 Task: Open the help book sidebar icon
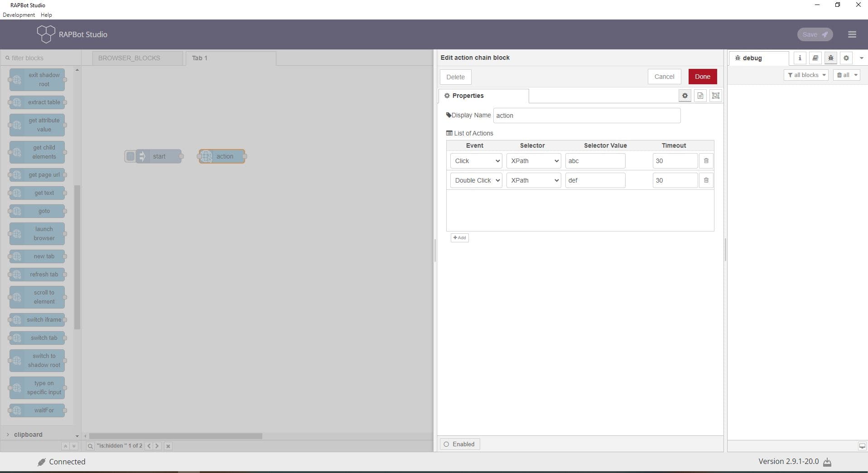click(815, 58)
